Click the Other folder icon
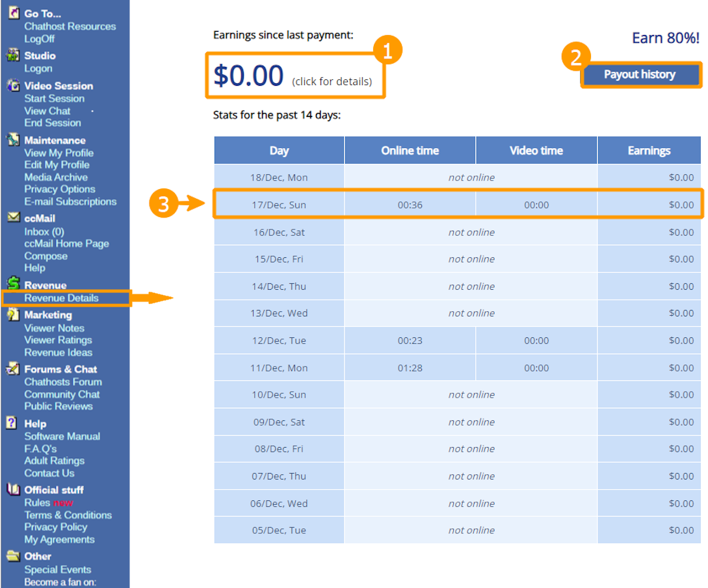 (13, 556)
